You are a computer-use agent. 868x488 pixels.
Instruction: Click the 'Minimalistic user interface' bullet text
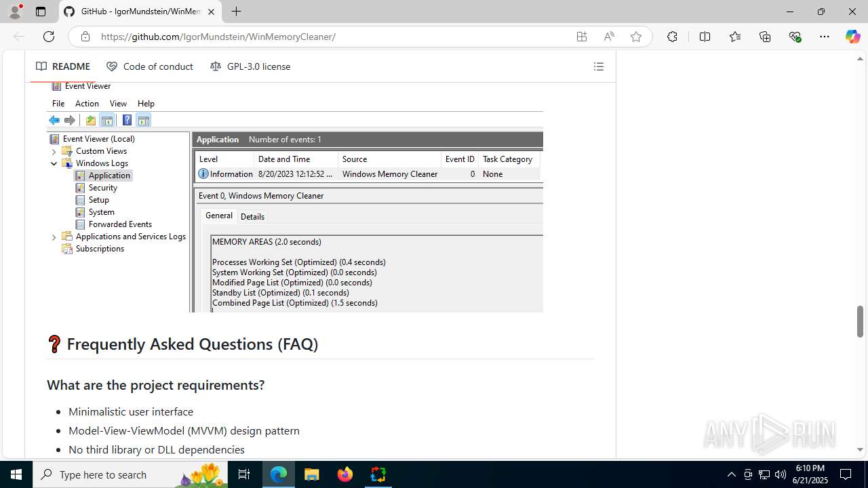131,411
